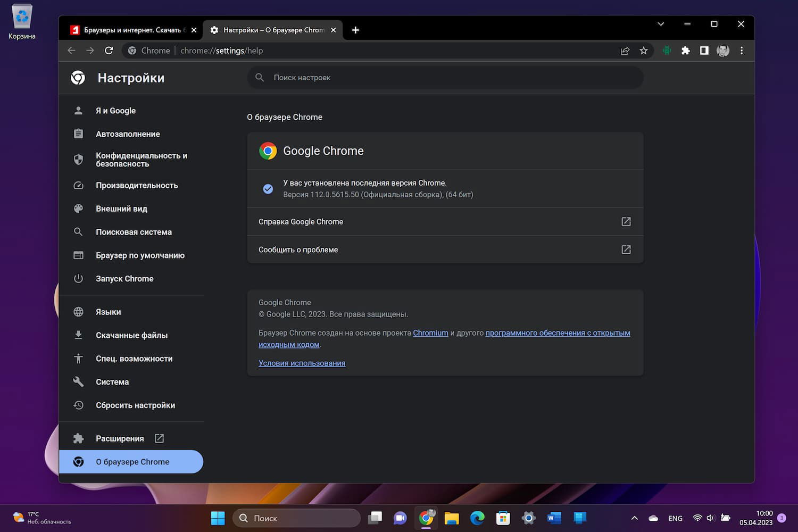Open 'Справка Google Chrome' help link row
The image size is (798, 532).
pos(445,222)
